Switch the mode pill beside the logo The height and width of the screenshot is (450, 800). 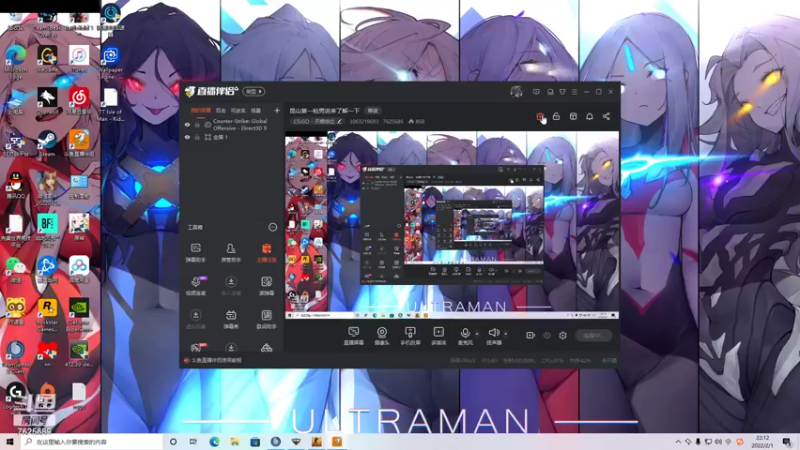pyautogui.click(x=254, y=92)
